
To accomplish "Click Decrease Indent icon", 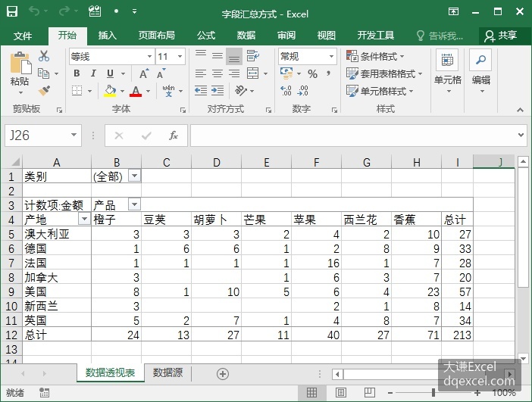I will 201,91.
